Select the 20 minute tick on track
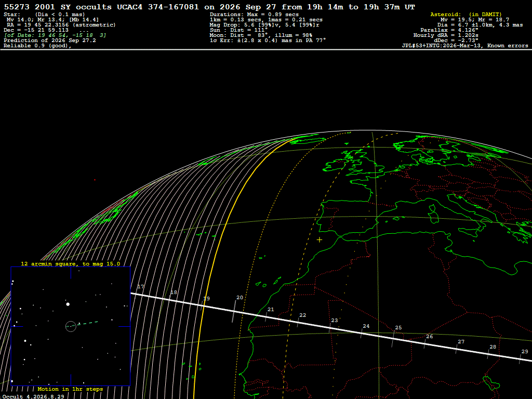Screen dimensions: 532x399 click(x=234, y=311)
